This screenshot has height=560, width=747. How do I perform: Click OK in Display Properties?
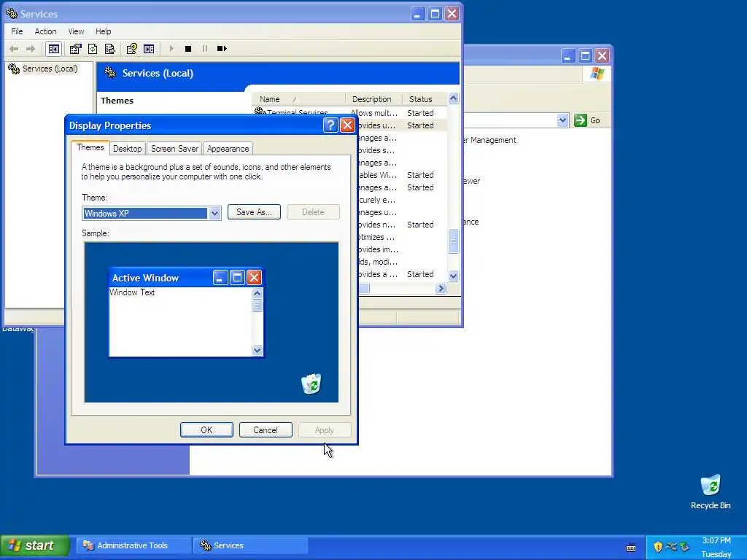click(x=206, y=430)
